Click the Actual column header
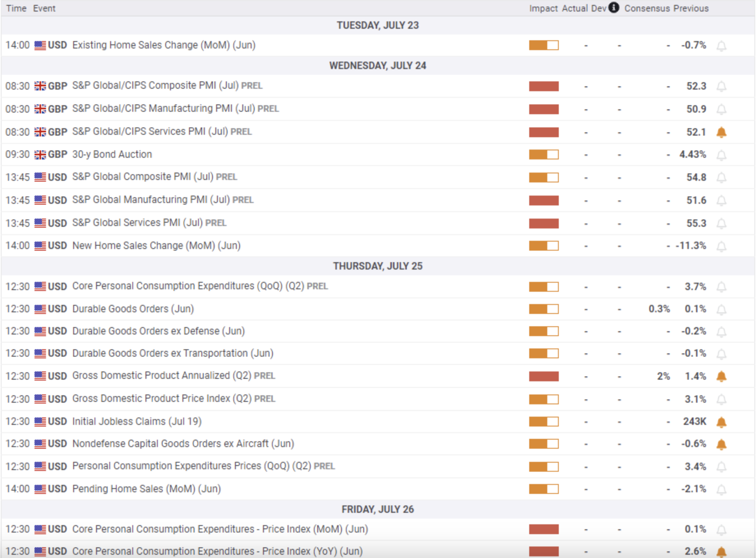 point(575,8)
